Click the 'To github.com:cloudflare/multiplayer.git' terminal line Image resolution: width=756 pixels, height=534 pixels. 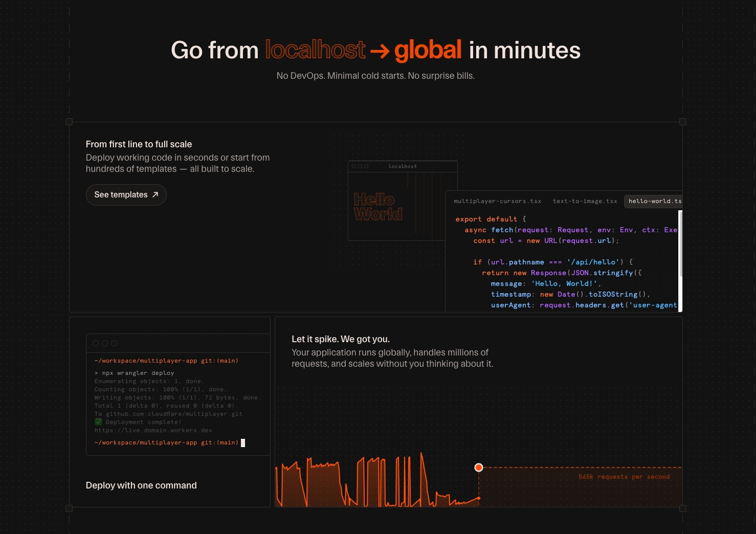(x=168, y=414)
